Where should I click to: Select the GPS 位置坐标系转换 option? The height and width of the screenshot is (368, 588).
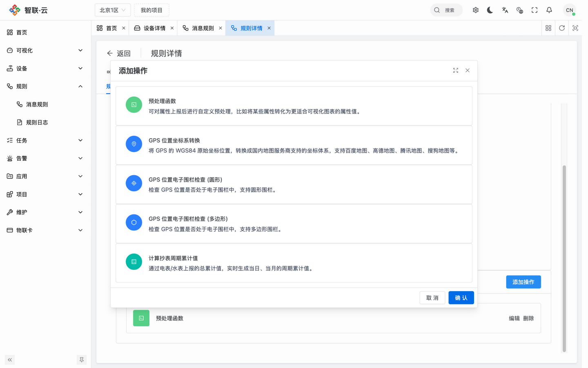294,145
